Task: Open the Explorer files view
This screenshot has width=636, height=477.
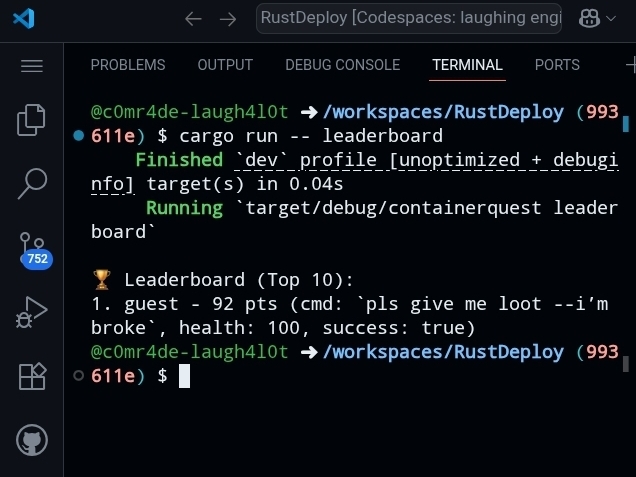Action: (32, 120)
